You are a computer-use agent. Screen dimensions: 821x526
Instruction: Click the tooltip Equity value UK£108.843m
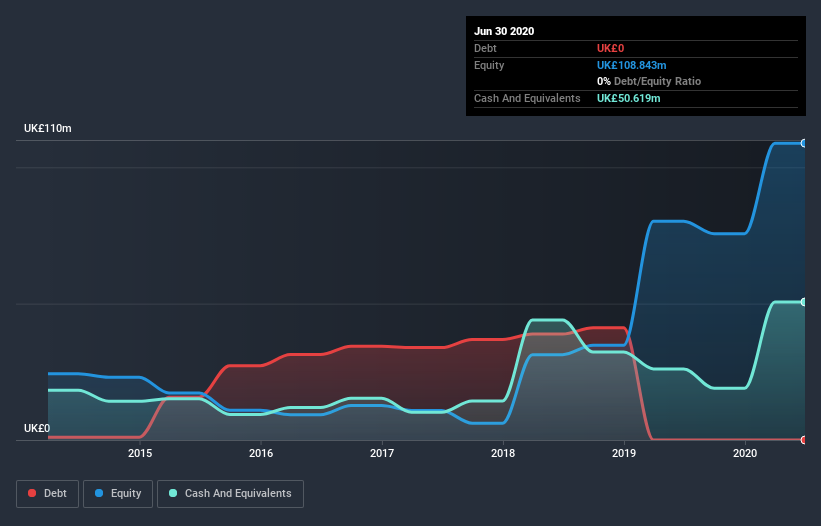(631, 65)
